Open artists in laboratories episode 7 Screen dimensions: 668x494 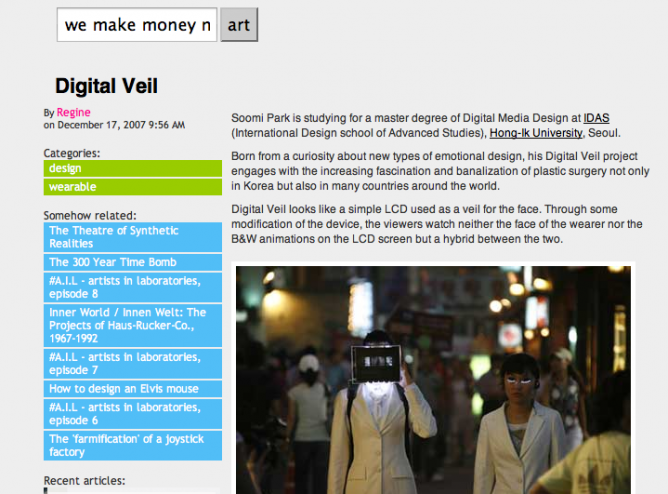click(132, 364)
